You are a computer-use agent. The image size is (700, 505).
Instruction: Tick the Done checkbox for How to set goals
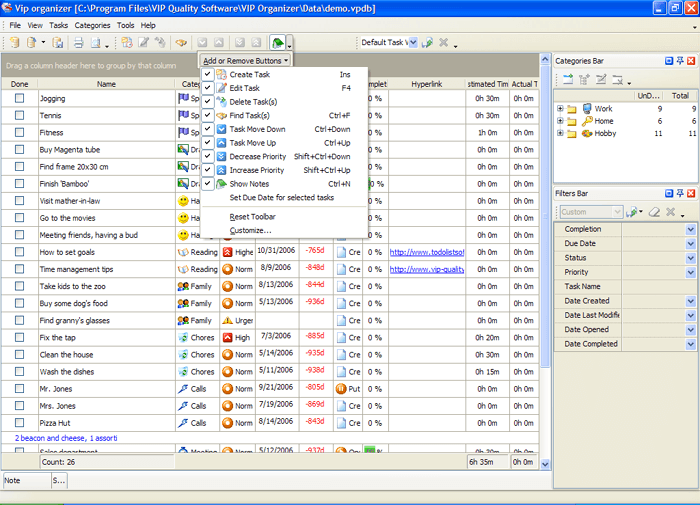pyautogui.click(x=19, y=252)
